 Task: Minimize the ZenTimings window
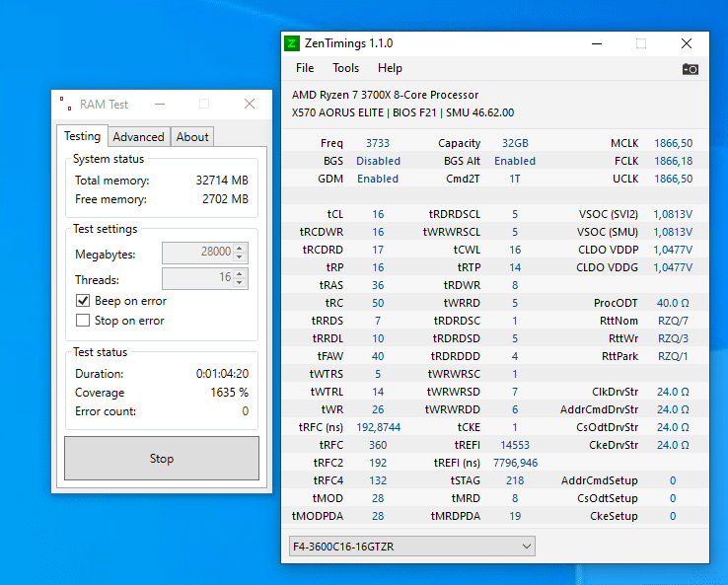tap(597, 43)
